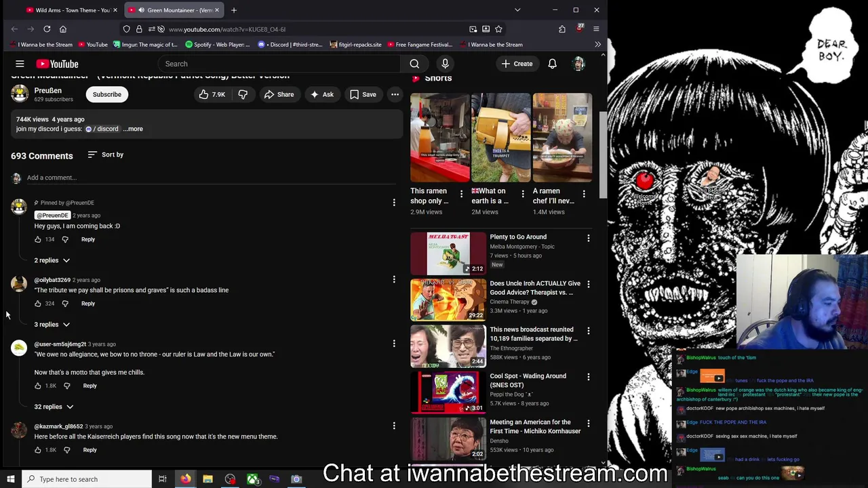Open Task View on the taskbar
This screenshot has width=868, height=488.
pyautogui.click(x=163, y=479)
